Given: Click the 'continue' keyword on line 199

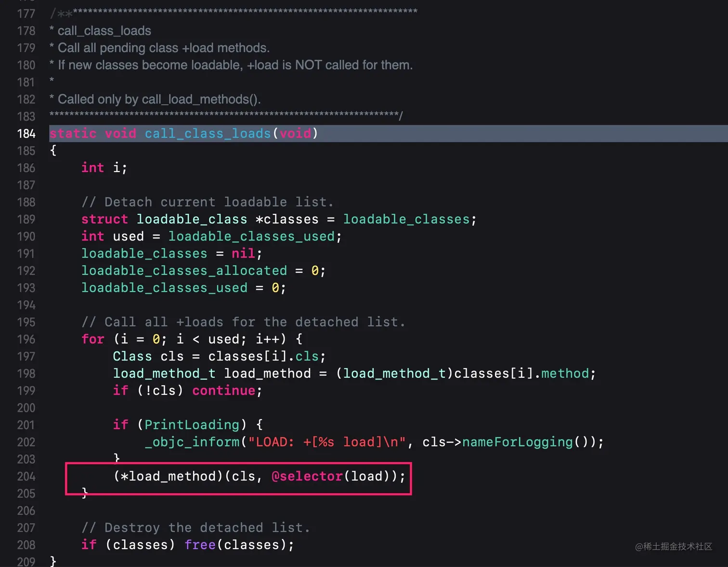Looking at the screenshot, I should [223, 391].
